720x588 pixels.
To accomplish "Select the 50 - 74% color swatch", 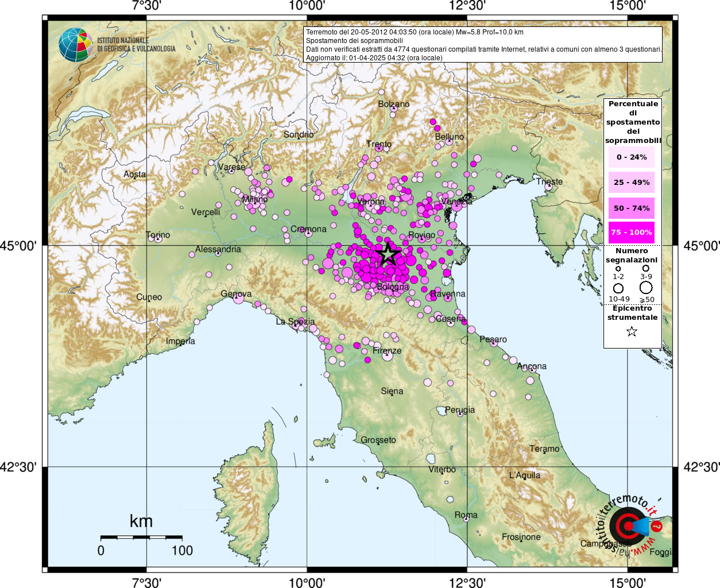I will (632, 208).
